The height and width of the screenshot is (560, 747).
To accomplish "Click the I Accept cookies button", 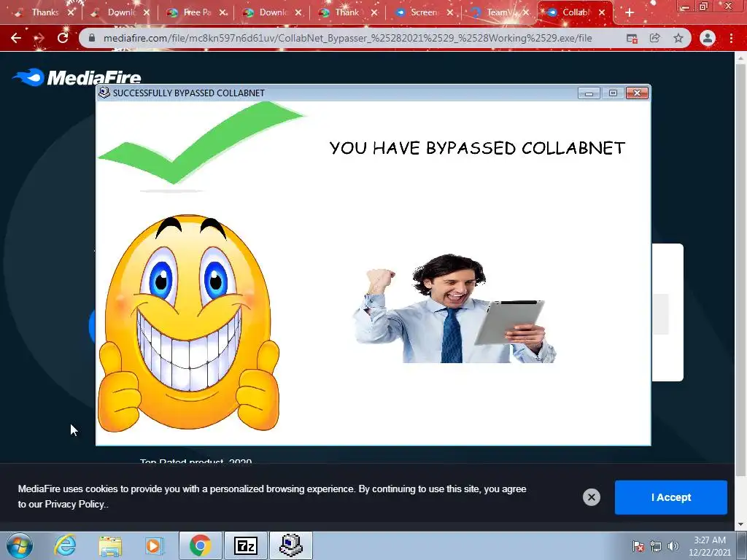I will click(671, 497).
